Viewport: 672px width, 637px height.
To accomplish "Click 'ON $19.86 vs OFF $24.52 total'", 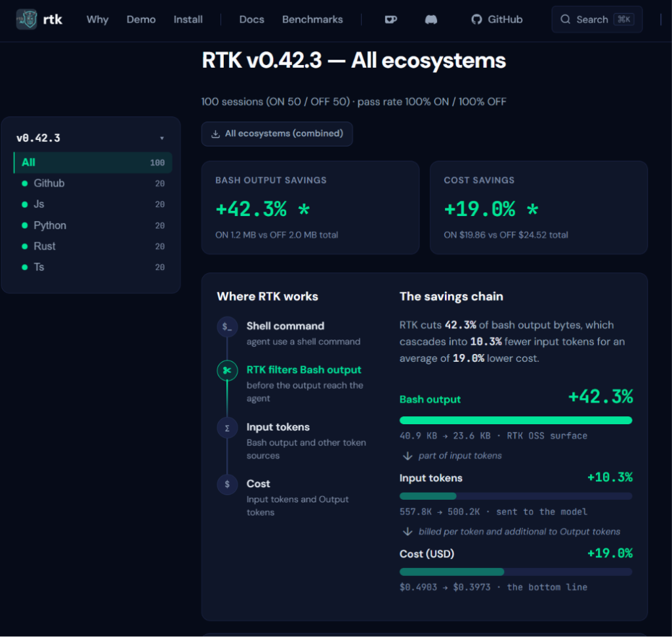I will pos(506,235).
